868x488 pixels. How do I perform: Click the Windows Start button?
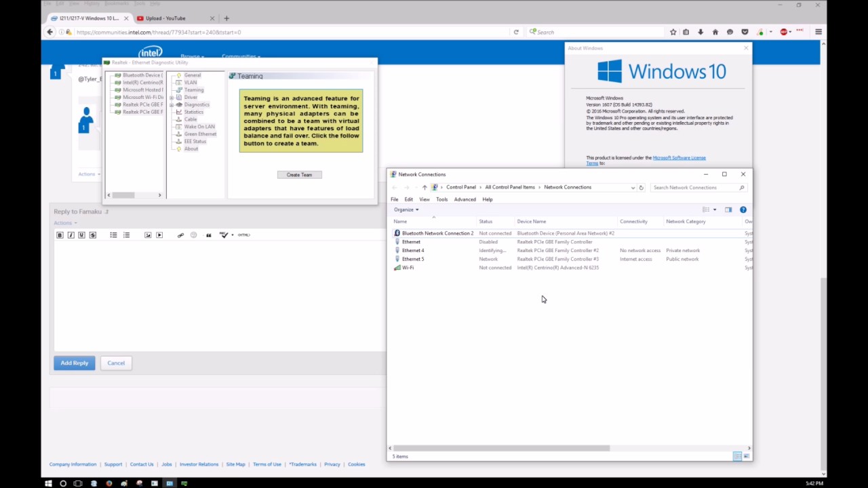point(48,483)
